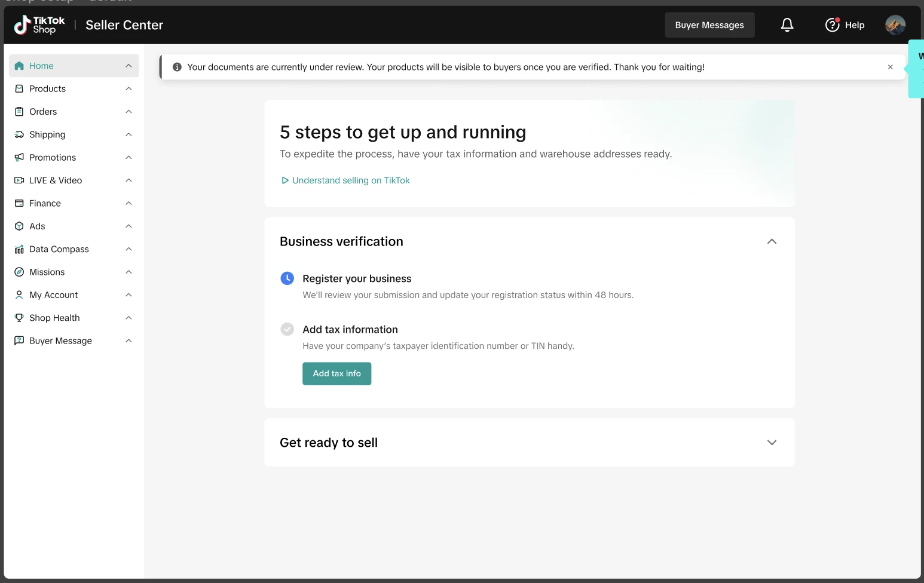The image size is (924, 583).
Task: Open the Orders menu item
Action: 43,112
